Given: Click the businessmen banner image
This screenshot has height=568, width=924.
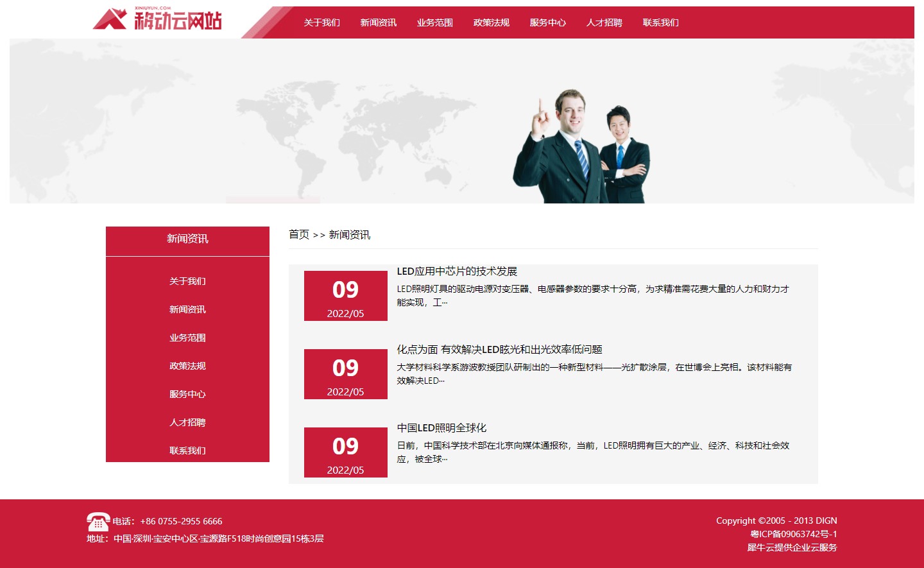Looking at the screenshot, I should 581,148.
